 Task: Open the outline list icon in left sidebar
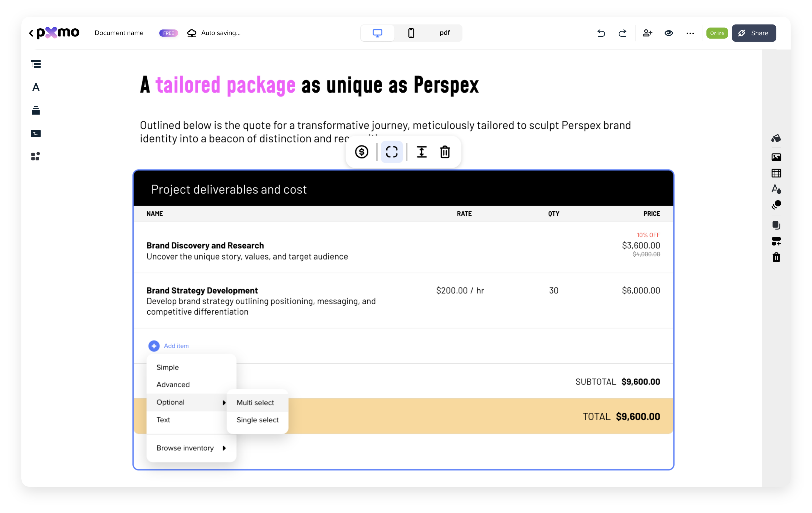click(x=36, y=64)
